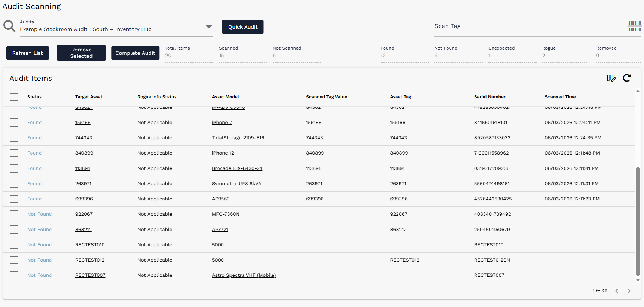Viewport: 644px width, 307px height.
Task: Go to previous page arrow
Action: pos(617,291)
